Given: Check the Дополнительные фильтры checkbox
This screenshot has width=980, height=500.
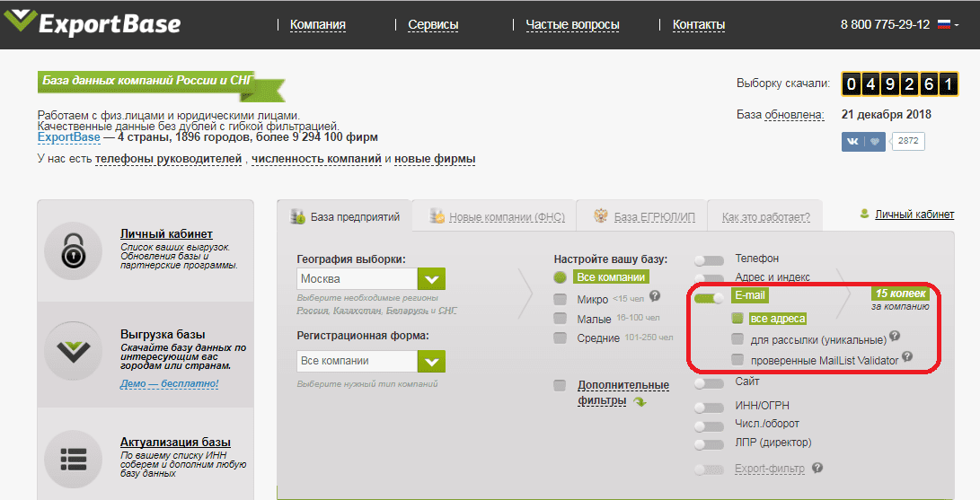Looking at the screenshot, I should click(x=560, y=386).
